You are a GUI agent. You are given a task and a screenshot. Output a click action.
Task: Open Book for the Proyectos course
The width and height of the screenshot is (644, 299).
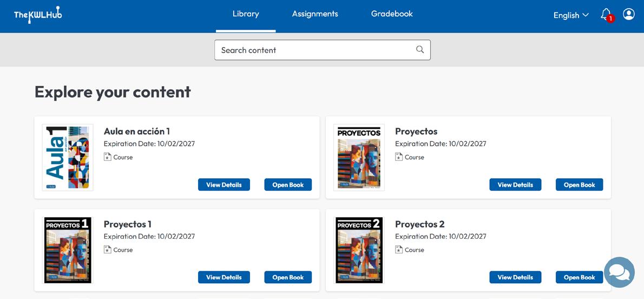click(x=579, y=185)
